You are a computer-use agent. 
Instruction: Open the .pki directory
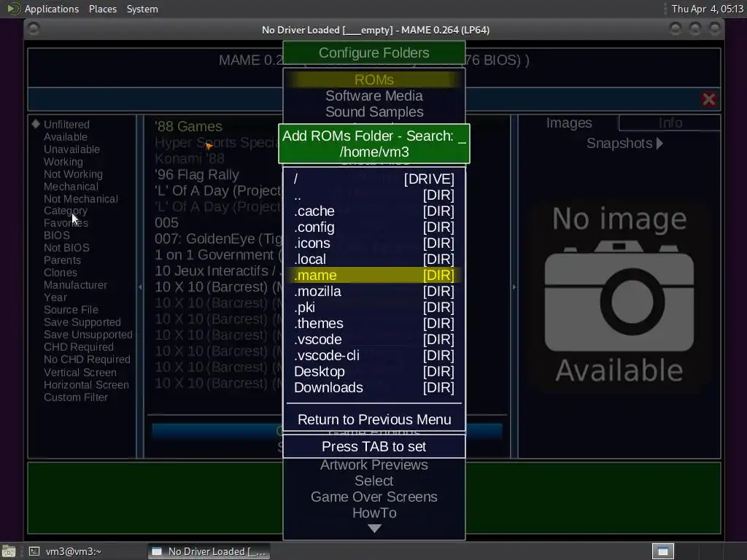click(x=374, y=307)
